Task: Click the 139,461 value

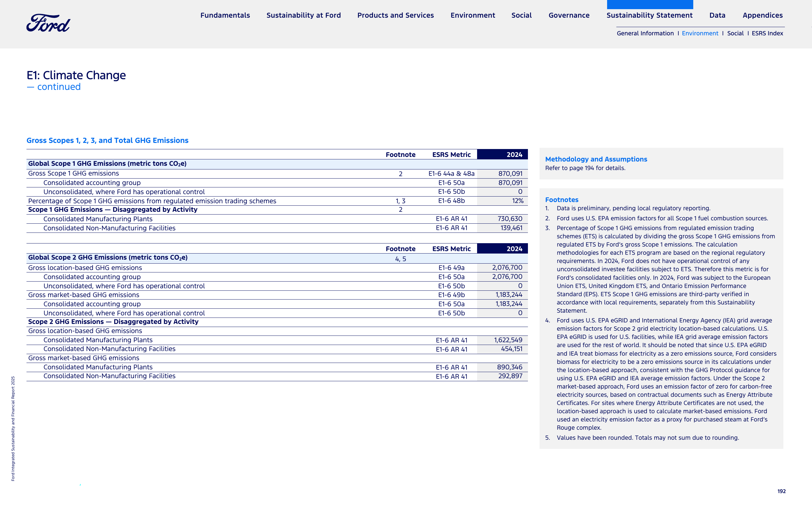Action: 511,228
